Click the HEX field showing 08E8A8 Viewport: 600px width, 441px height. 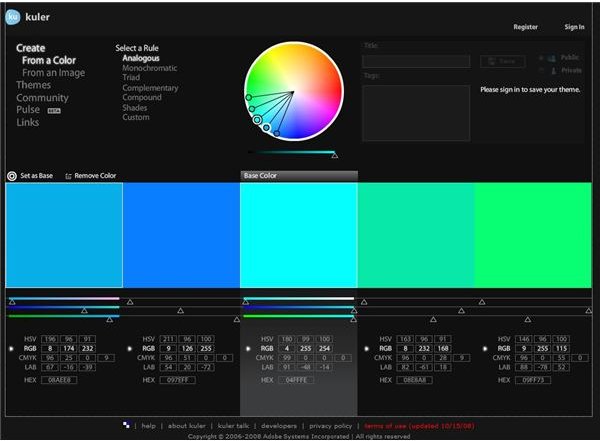point(415,380)
